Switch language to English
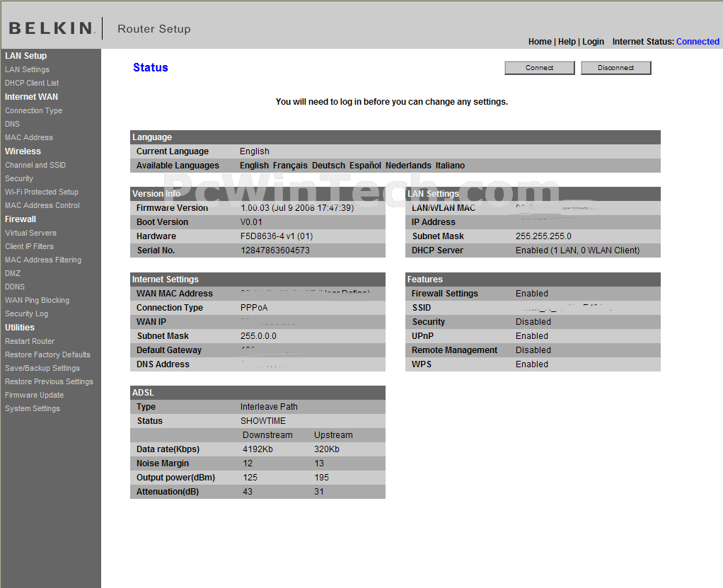Viewport: 723px width, 588px height. click(254, 166)
